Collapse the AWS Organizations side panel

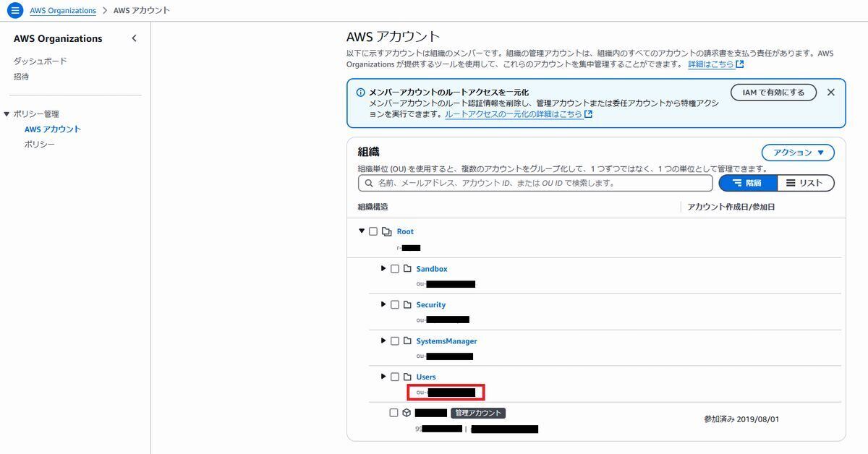134,38
